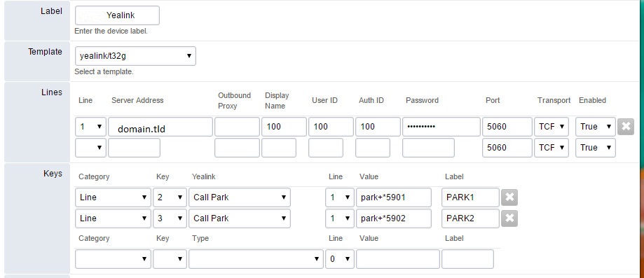This screenshot has height=278, width=644.
Task: Change Enabled True dropdown on line 1
Action: (595, 127)
